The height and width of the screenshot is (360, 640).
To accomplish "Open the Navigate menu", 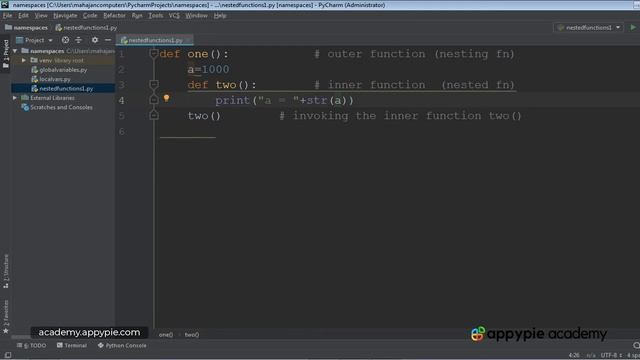I will (65, 16).
